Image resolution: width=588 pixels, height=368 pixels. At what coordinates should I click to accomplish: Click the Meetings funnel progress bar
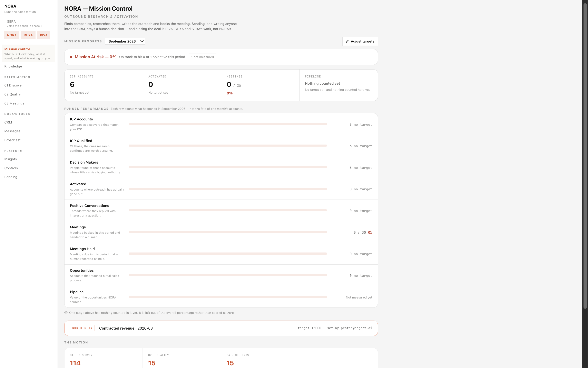228,232
